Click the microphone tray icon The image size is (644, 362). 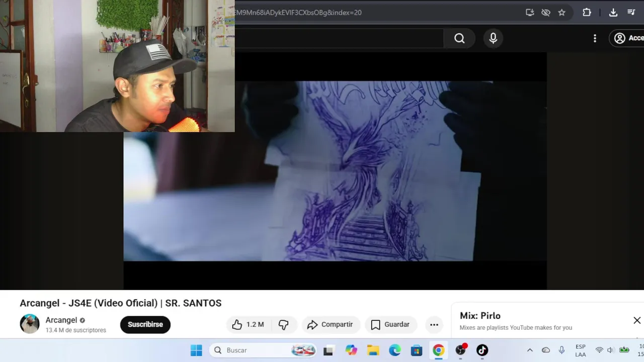click(x=562, y=350)
